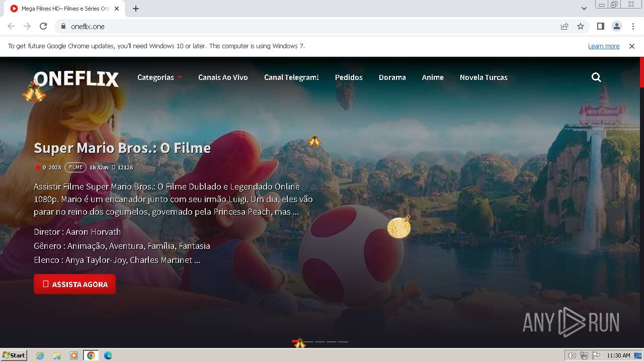Dismiss the Chrome update infobar
Viewport: 644px width, 362px height.
tap(632, 46)
